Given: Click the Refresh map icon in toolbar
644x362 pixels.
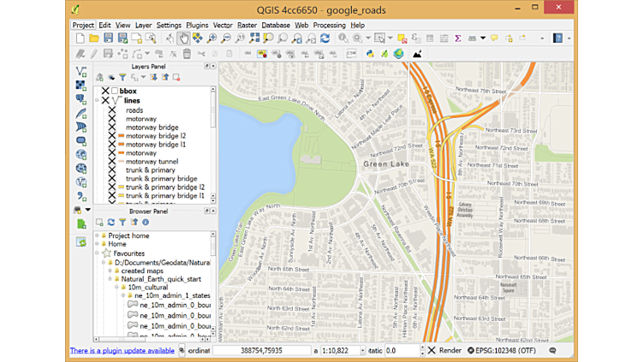Looking at the screenshot, I should pos(325,39).
